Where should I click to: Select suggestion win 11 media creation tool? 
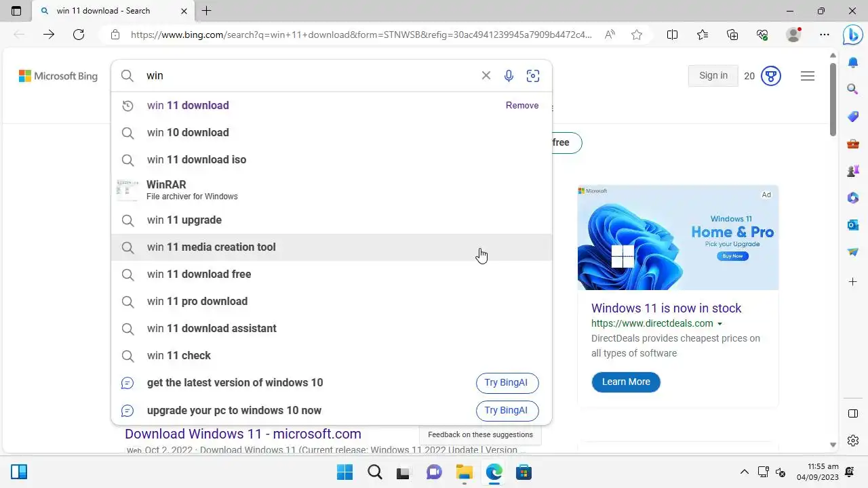tap(332, 247)
